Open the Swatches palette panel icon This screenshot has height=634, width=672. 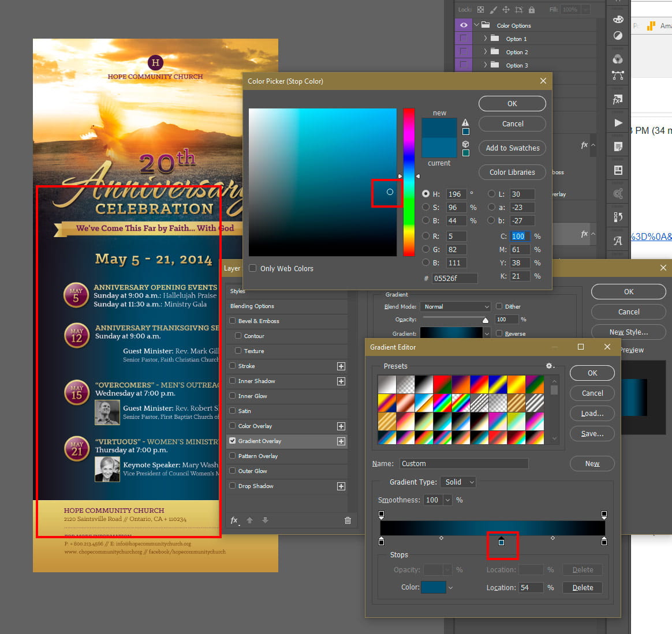click(618, 19)
